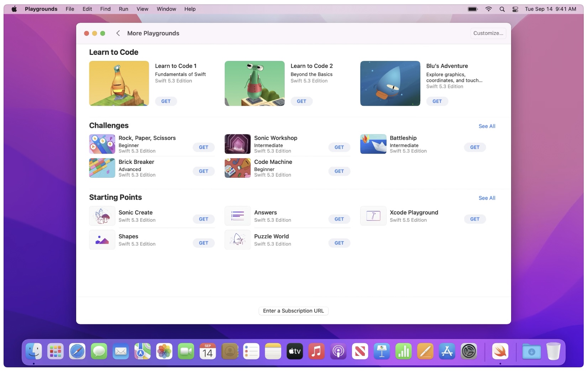Image resolution: width=588 pixels, height=372 pixels.
Task: Open the App Store from the Dock
Action: [x=447, y=352]
